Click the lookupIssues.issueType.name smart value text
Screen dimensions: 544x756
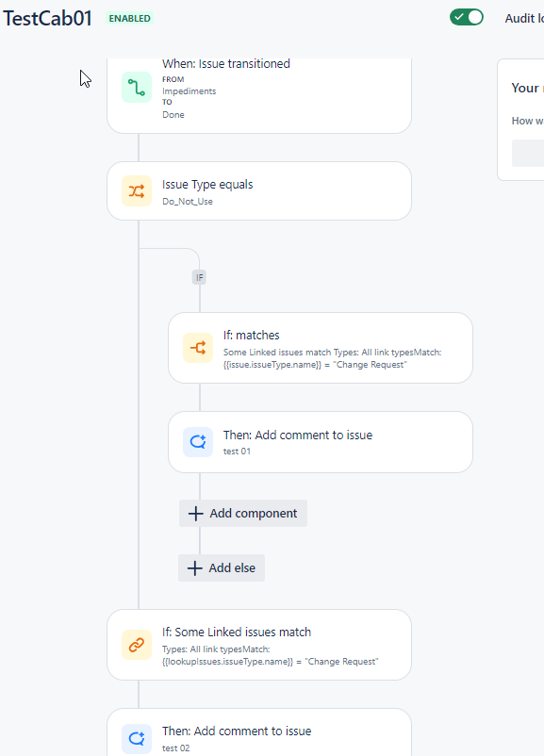(227, 662)
